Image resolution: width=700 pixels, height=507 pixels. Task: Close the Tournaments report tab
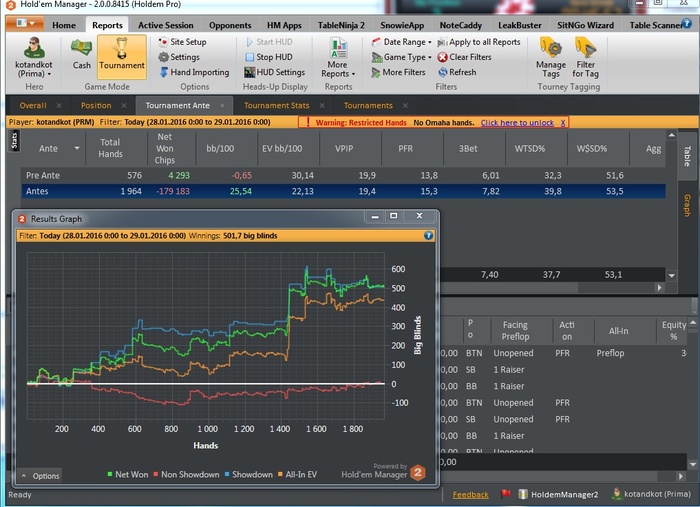[x=405, y=106]
